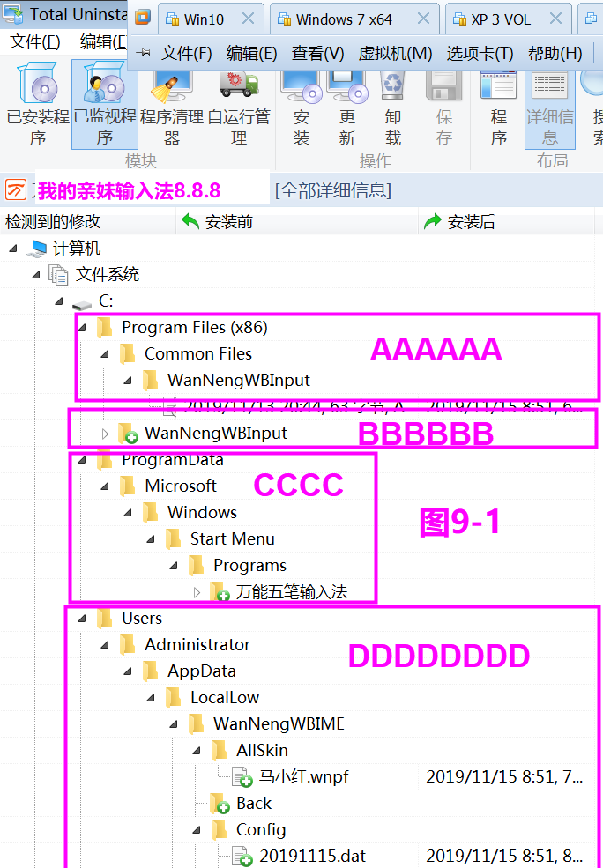
Task: Open VMware 选项卡(T) menu
Action: [x=480, y=53]
